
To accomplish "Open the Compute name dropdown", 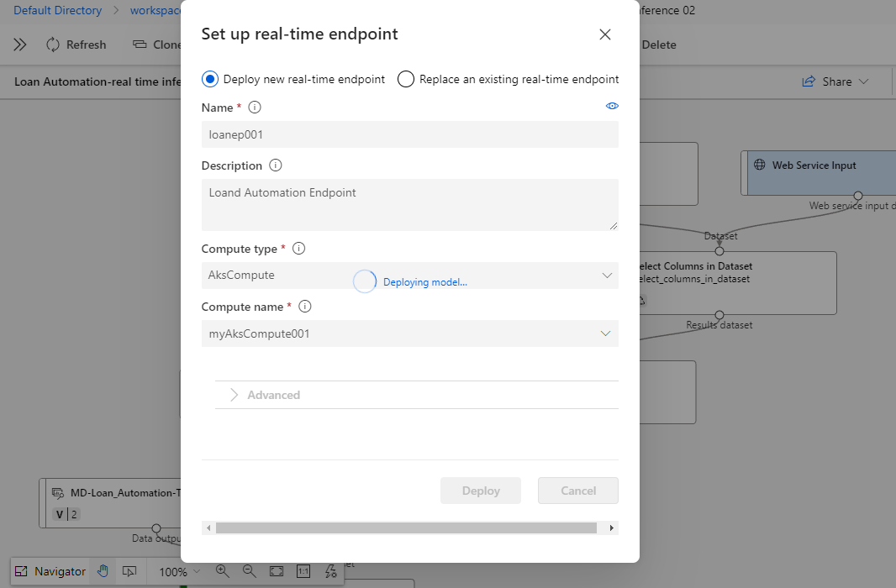I will coord(605,333).
